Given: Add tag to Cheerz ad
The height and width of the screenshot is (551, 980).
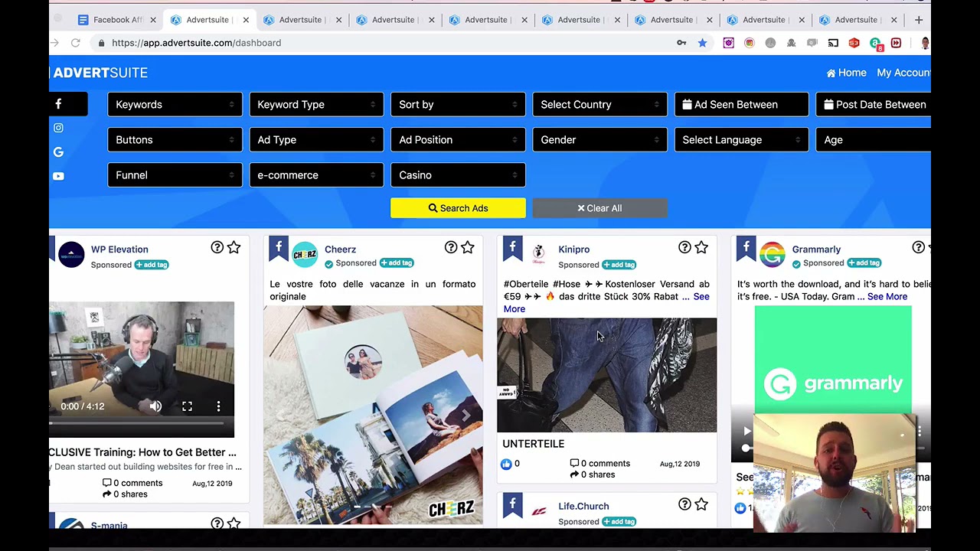Looking at the screenshot, I should pos(397,263).
